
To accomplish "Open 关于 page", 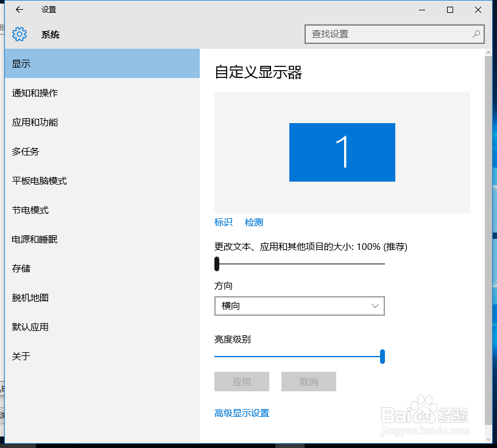I will (102, 356).
